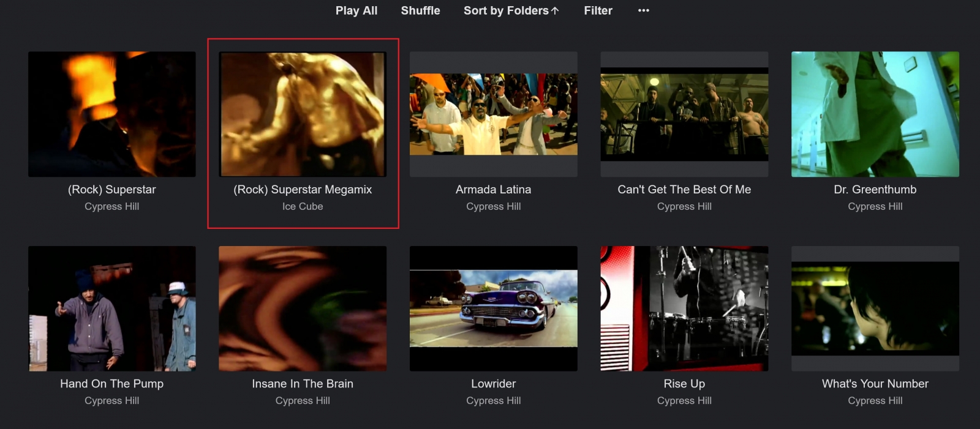Click the "Dr. Greenthumb" title
980x429 pixels.
click(x=875, y=190)
